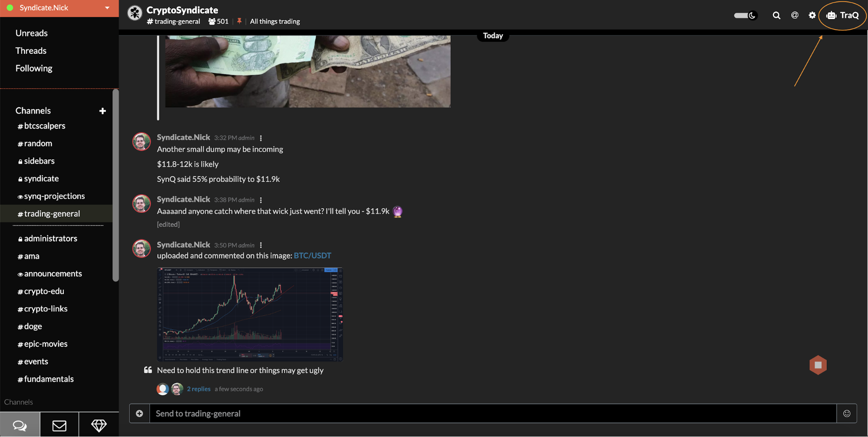Open the envelope direct messages tab
Viewport: 868px width, 437px height.
click(59, 425)
